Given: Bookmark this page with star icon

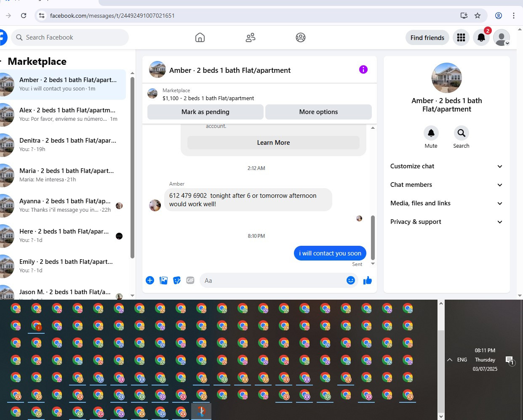Looking at the screenshot, I should pyautogui.click(x=478, y=16).
